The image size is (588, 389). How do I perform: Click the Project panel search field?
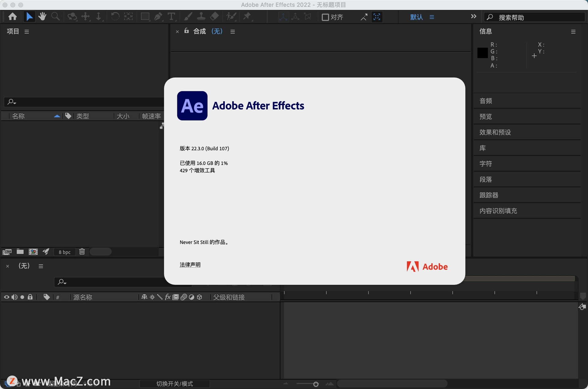coord(84,102)
